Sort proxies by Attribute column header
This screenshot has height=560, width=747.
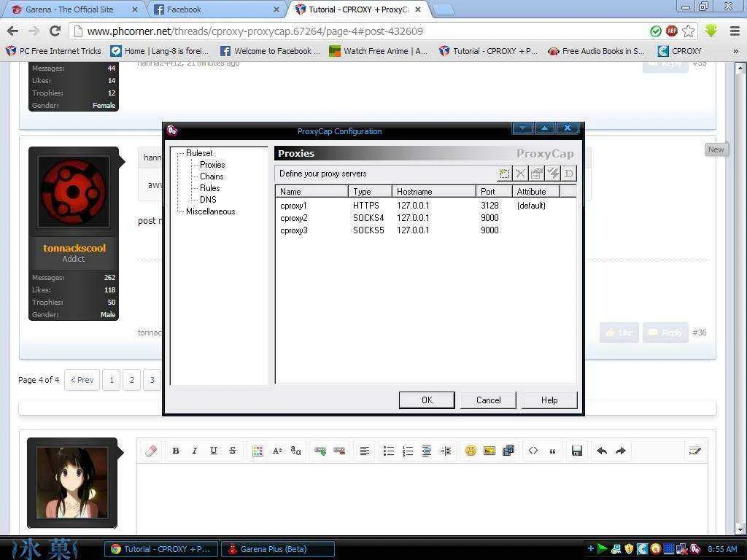tap(536, 192)
